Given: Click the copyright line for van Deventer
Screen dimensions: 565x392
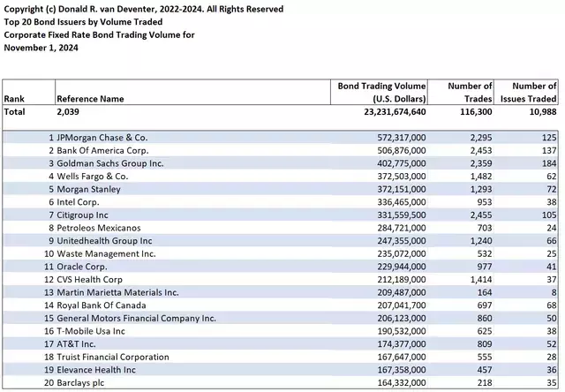Looking at the screenshot, I should pos(144,9).
